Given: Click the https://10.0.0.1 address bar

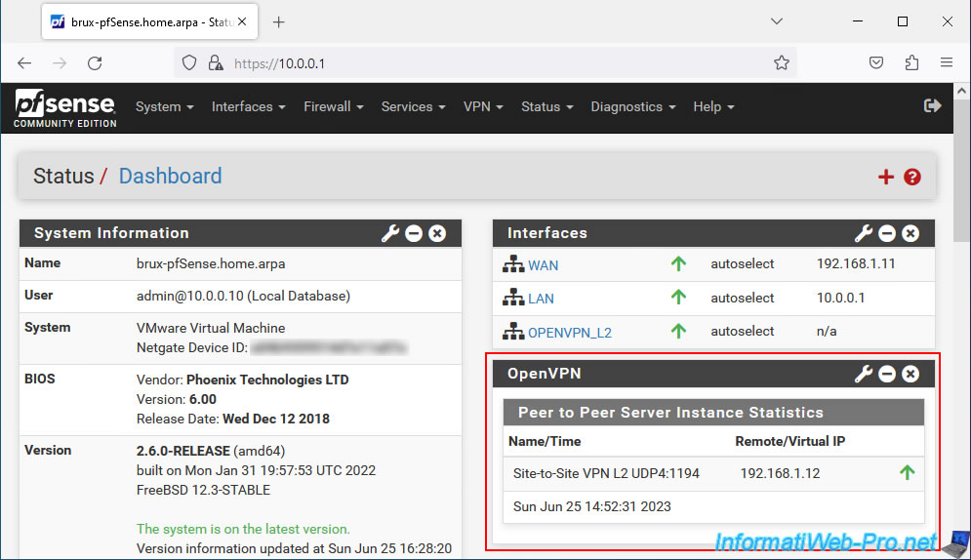Looking at the screenshot, I should (483, 63).
